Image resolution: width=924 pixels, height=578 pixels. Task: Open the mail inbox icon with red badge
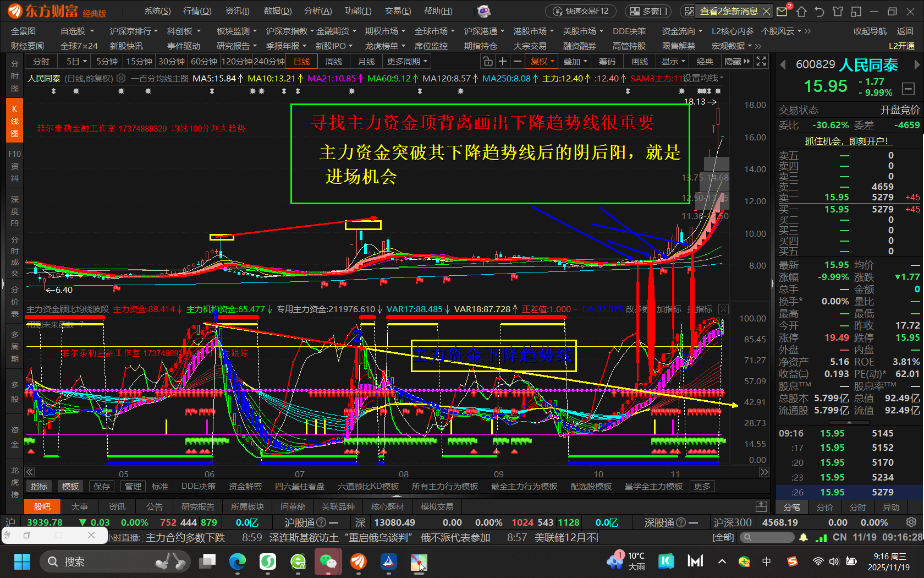[783, 11]
